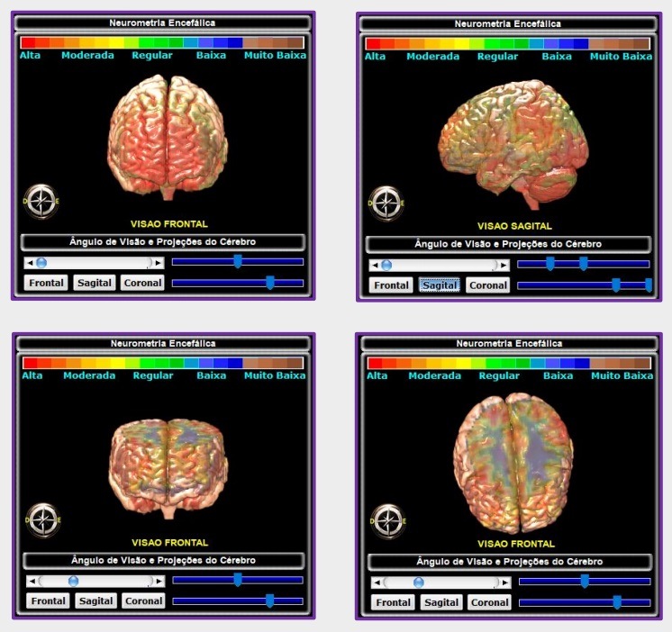The image size is (672, 632).
Task: Click the compass orientation icon in top-left panel
Action: (x=41, y=202)
